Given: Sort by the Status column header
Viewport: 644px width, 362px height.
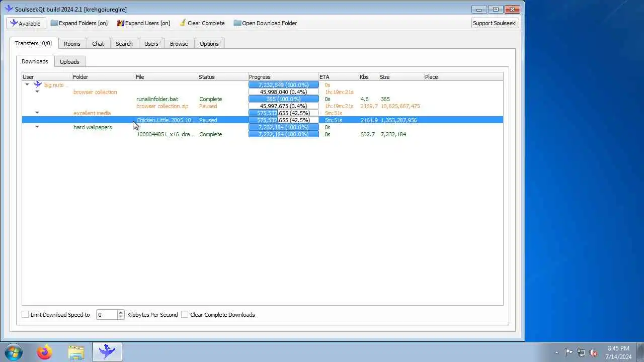Looking at the screenshot, I should coord(223,77).
